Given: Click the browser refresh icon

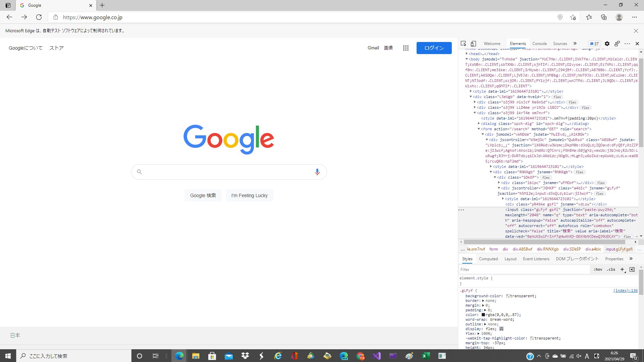Looking at the screenshot, I should [39, 17].
